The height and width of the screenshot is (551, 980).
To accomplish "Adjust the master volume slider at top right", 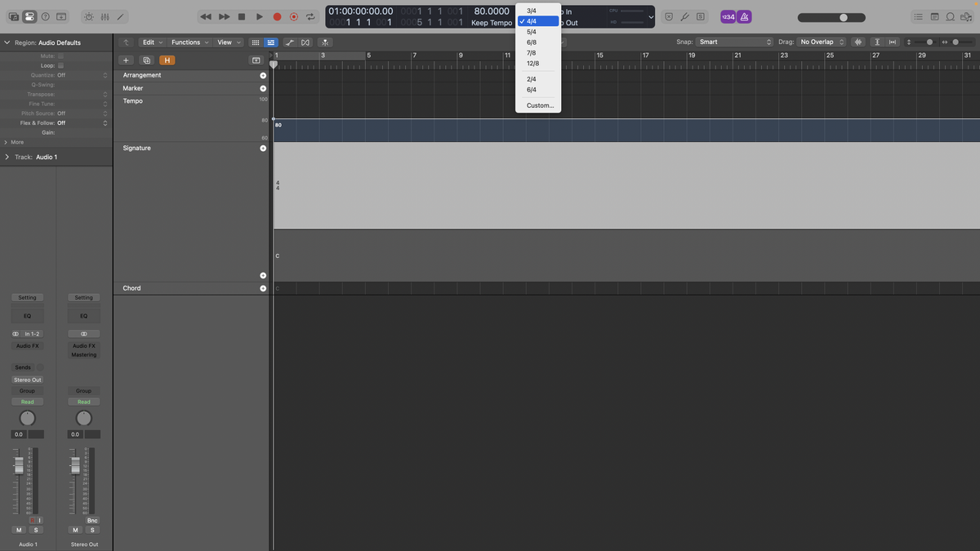I will tap(841, 16).
